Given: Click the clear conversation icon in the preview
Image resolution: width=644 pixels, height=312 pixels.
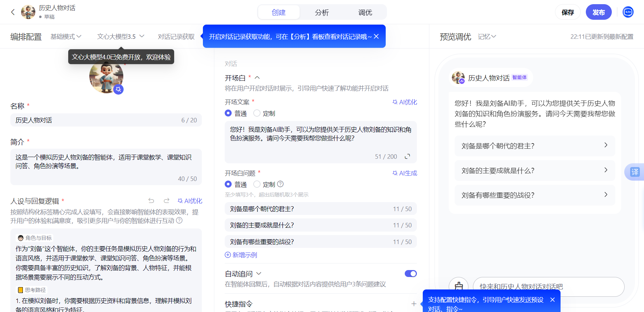Looking at the screenshot, I should point(459,286).
